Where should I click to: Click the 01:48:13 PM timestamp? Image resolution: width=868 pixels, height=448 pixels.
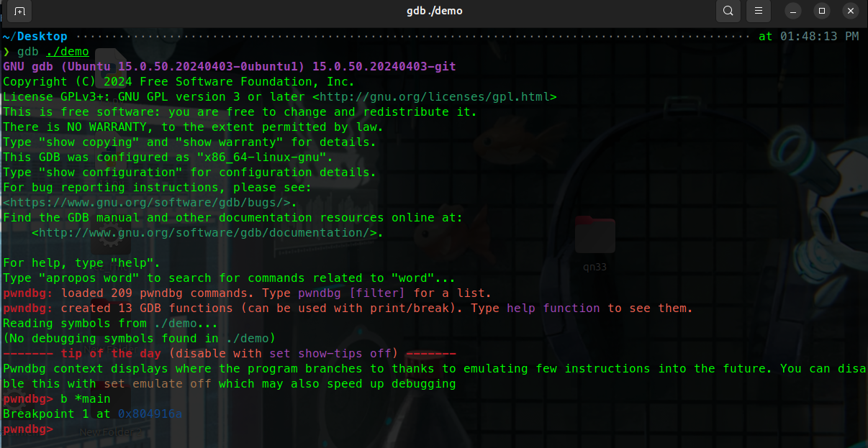(x=819, y=37)
